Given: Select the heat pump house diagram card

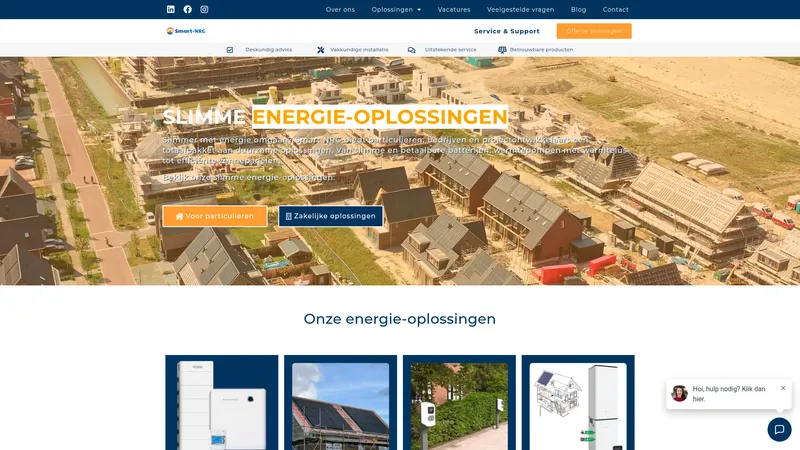Looking at the screenshot, I should click(578, 403).
